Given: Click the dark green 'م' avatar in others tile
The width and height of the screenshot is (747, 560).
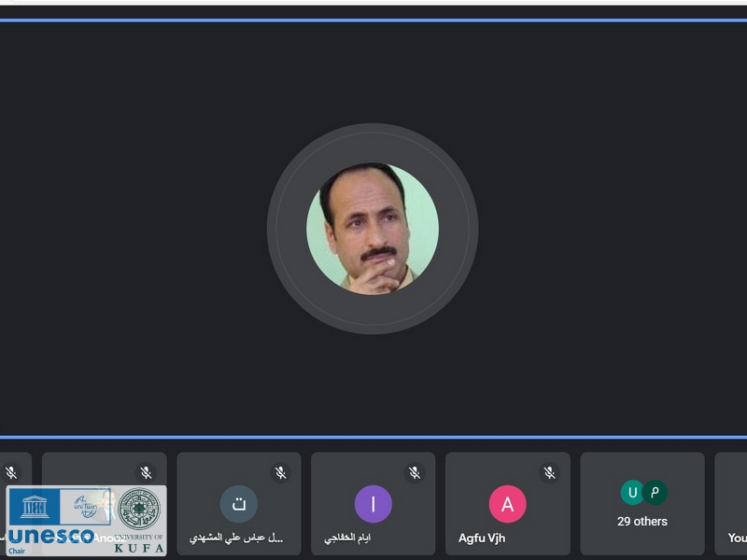Looking at the screenshot, I should click(655, 492).
